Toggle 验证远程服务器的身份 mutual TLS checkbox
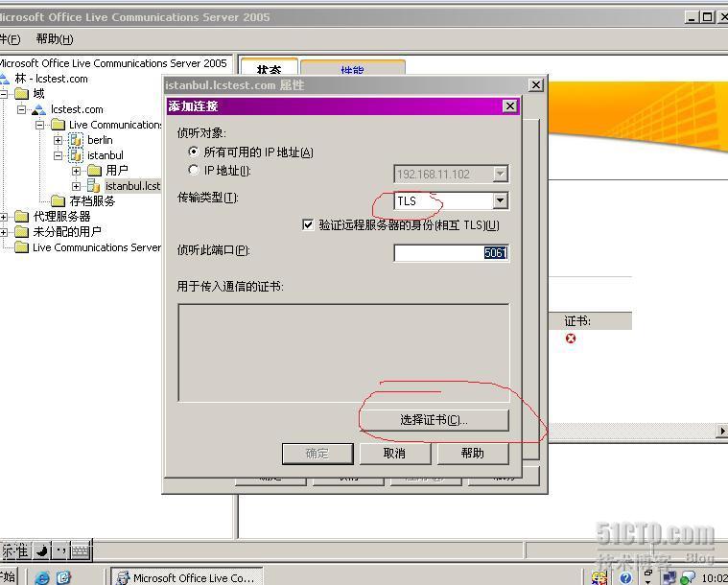 (308, 225)
